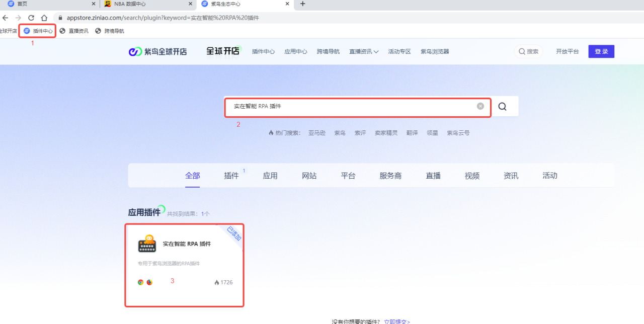Click the 登录 button
The image size is (644, 324).
tap(601, 51)
